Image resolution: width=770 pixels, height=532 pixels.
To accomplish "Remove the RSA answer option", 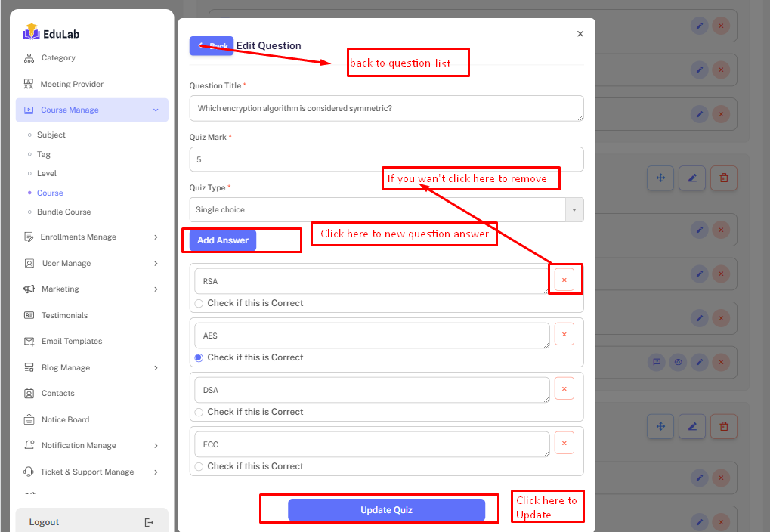I will click(564, 280).
